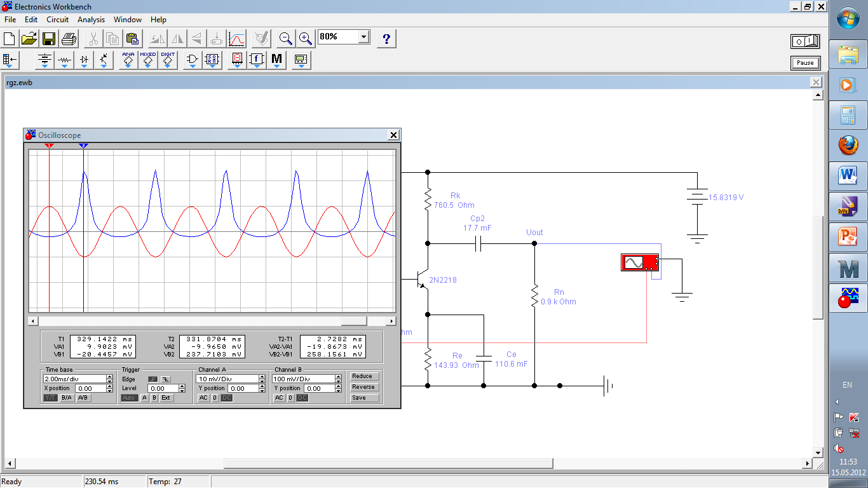The height and width of the screenshot is (488, 868).
Task: Set trigger source to Ext
Action: pos(166,398)
